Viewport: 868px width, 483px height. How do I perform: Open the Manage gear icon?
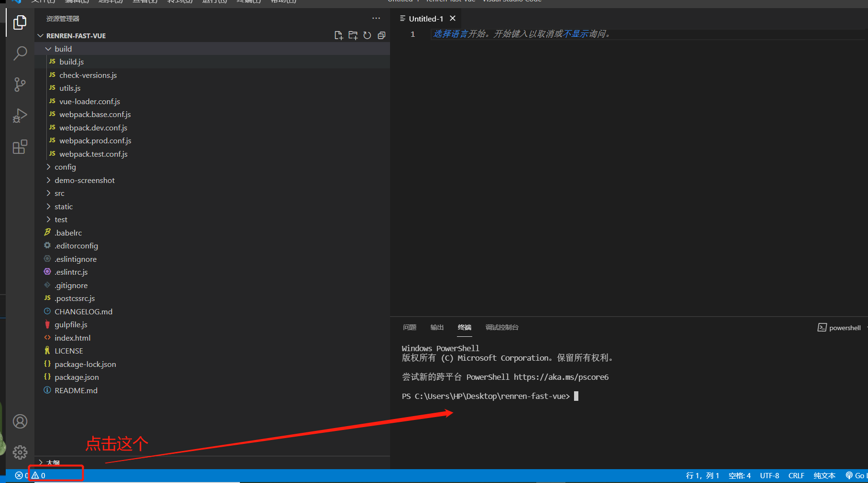[20, 452]
